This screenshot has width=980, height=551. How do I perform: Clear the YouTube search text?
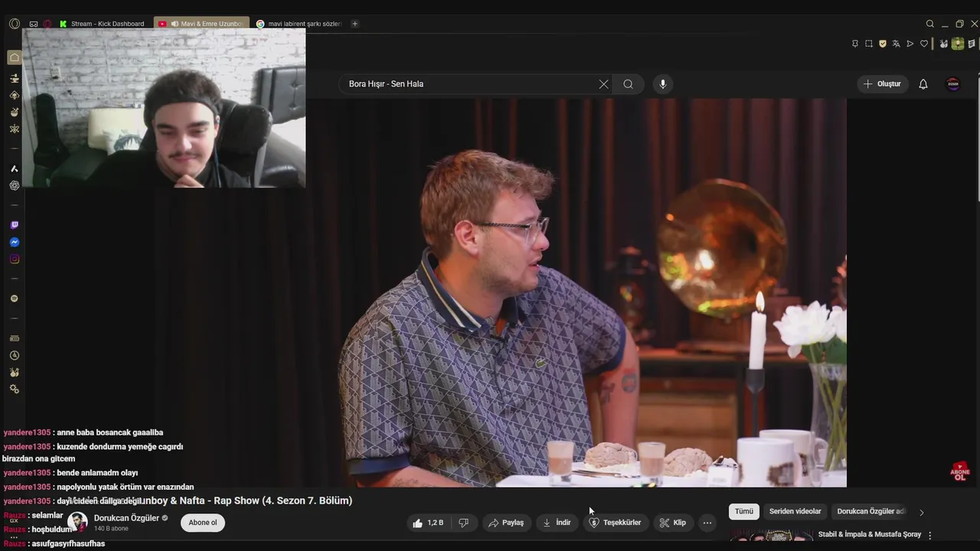603,84
